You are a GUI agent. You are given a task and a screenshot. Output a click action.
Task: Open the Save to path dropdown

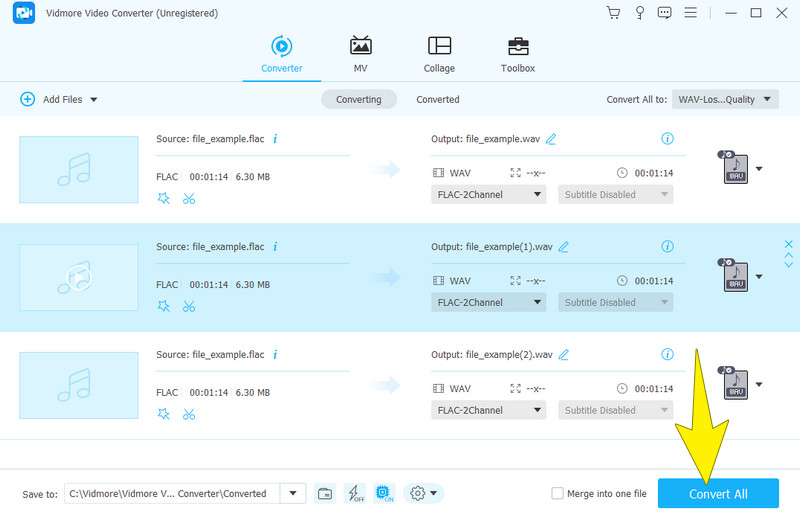click(293, 493)
